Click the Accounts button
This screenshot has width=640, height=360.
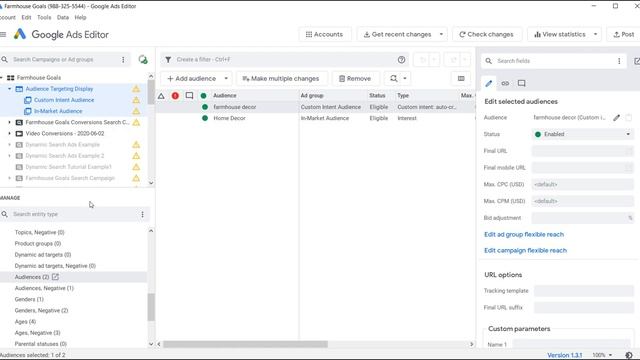pyautogui.click(x=324, y=34)
